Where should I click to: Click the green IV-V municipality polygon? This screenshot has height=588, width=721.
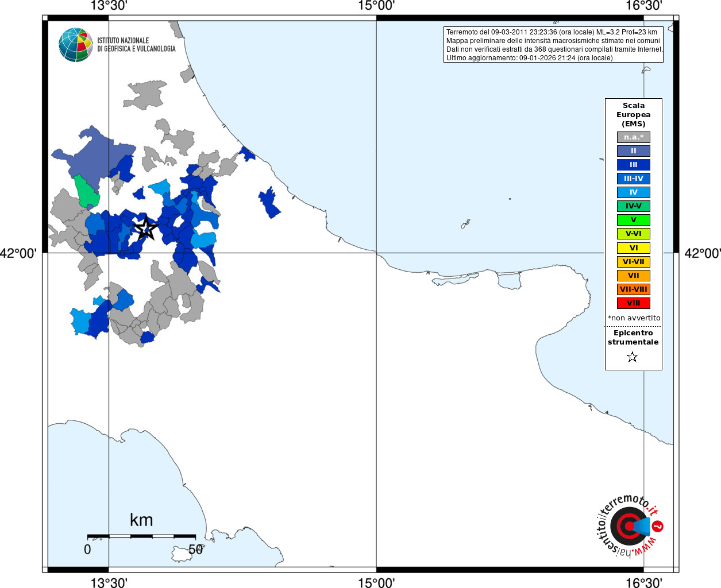pos(87,192)
